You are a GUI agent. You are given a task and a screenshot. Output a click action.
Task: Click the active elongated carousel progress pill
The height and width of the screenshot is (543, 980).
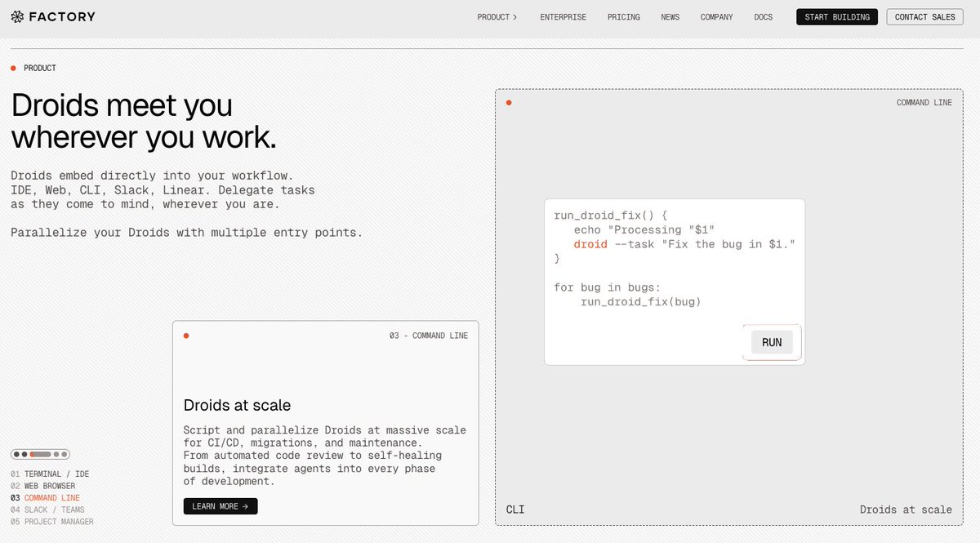[x=40, y=454]
